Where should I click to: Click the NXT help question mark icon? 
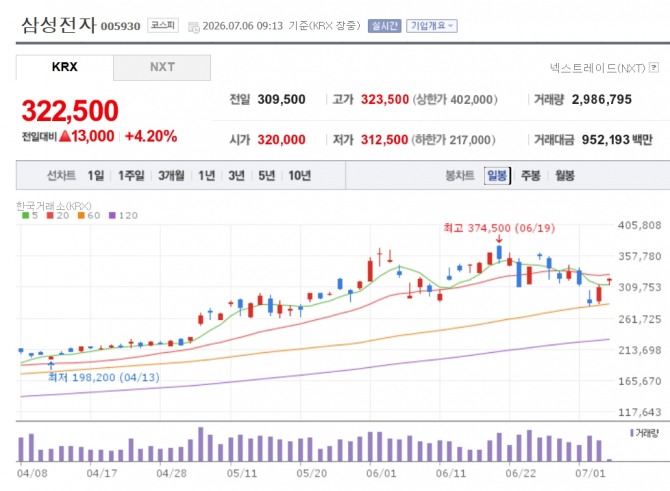coord(654,68)
